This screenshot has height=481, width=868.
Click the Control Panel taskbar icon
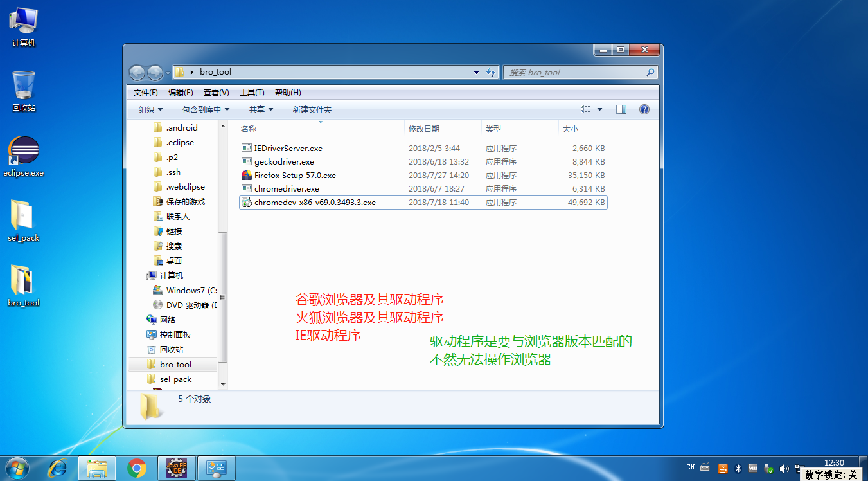click(216, 468)
